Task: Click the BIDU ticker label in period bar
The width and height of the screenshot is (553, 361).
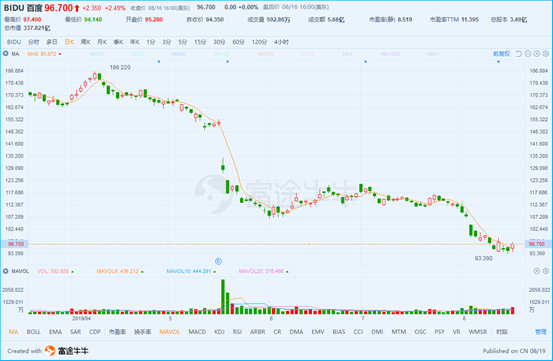Action: 14,42
